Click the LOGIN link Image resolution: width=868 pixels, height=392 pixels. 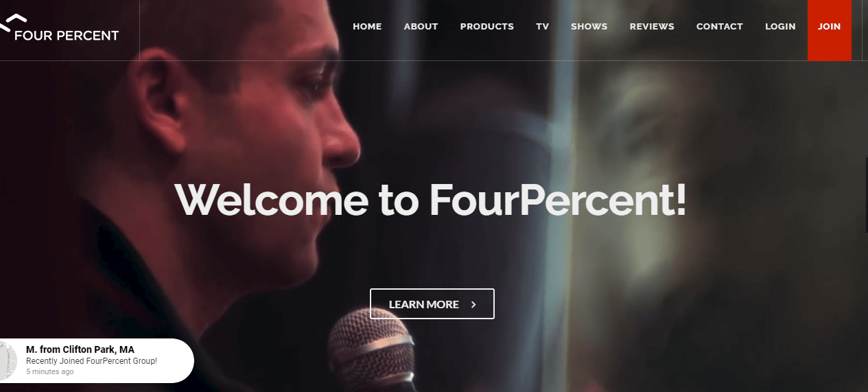780,27
